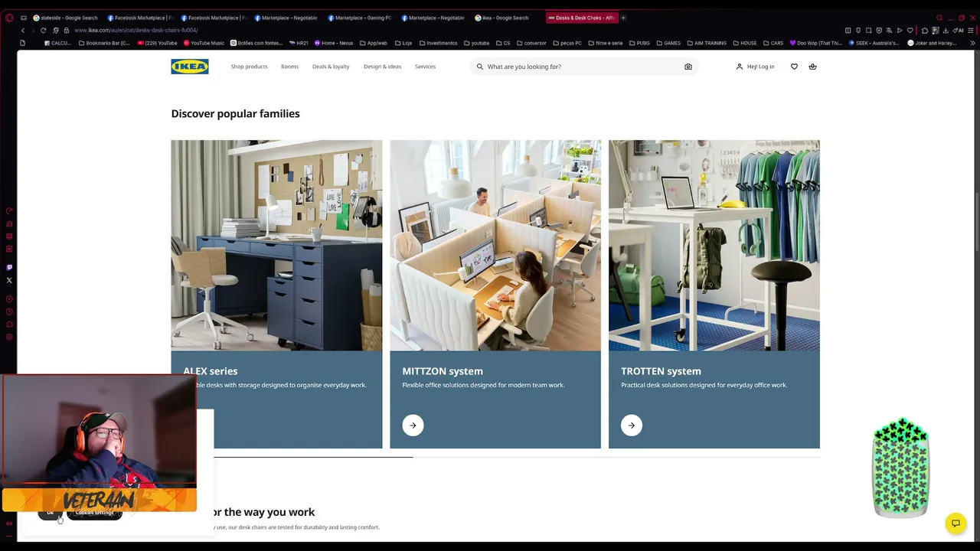Open the Home - Nexus bookmark
Image resolution: width=980 pixels, height=551 pixels.
tap(334, 43)
